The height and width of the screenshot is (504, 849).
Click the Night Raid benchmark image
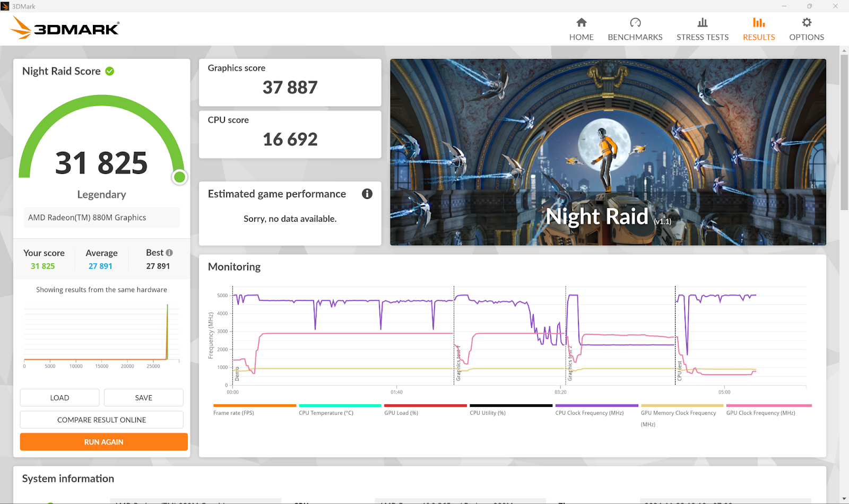(x=608, y=152)
